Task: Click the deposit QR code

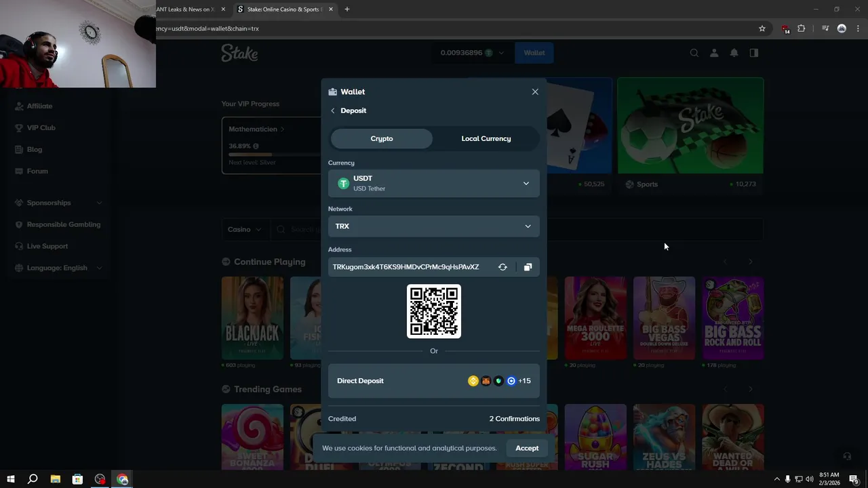Action: [434, 311]
